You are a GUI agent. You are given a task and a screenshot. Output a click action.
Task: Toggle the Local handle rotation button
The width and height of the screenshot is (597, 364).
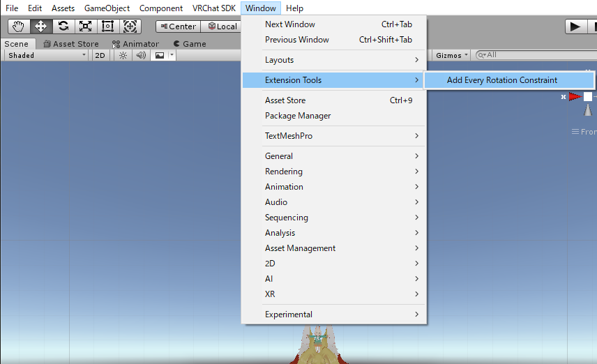tap(223, 26)
